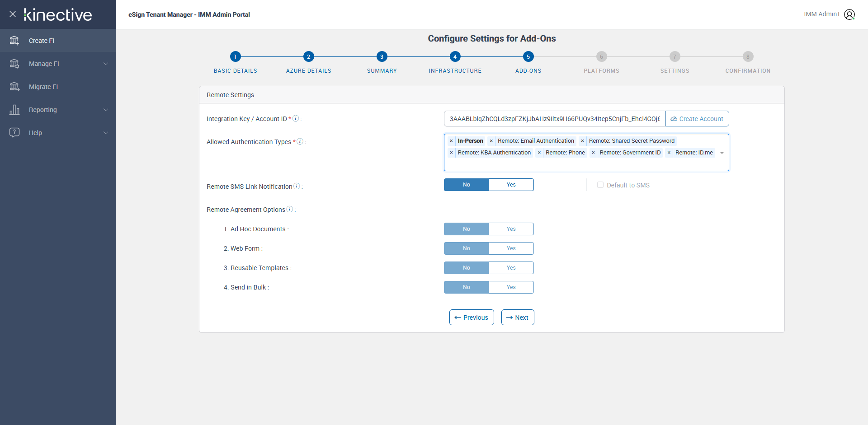Viewport: 868px width, 425px height.
Task: Click the Next button
Action: [518, 317]
